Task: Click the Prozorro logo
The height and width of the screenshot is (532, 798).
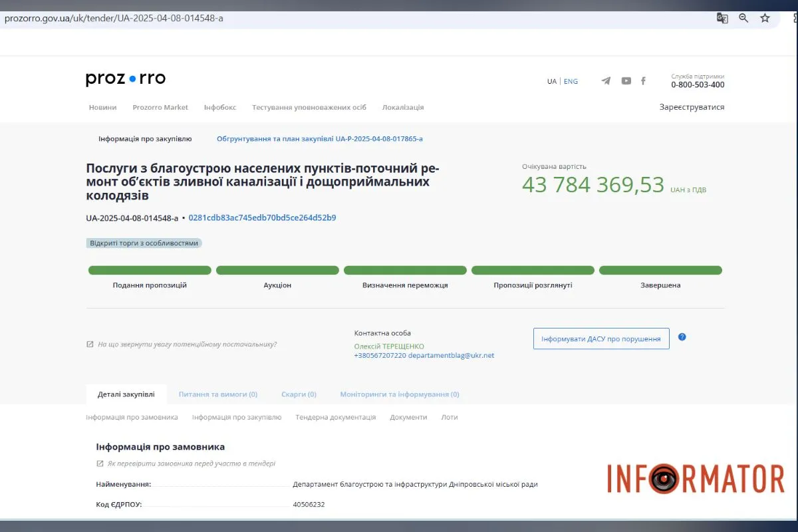Action: (x=126, y=79)
